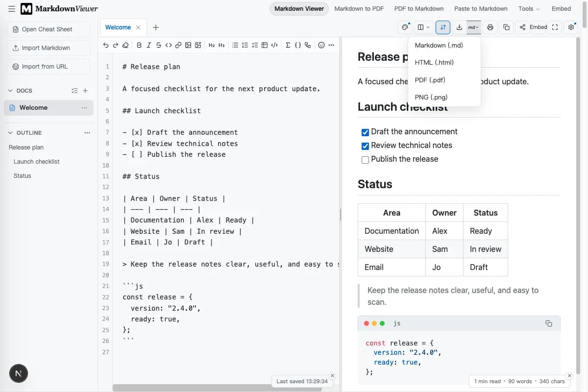This screenshot has width=588, height=392.
Task: Choose Markdown (.md) export option
Action: pyautogui.click(x=444, y=45)
